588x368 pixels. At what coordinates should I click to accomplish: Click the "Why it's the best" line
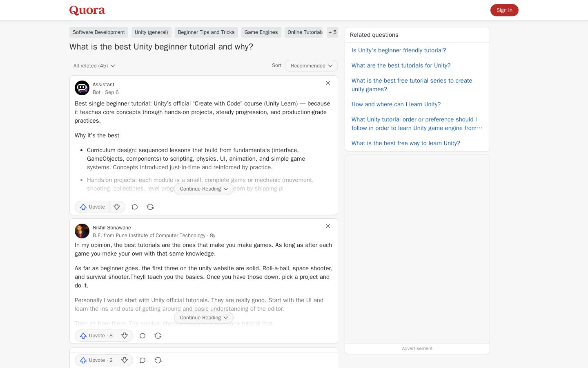click(x=97, y=135)
